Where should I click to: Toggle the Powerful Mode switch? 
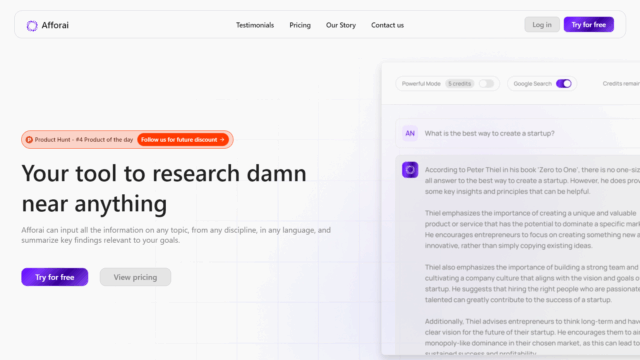pyautogui.click(x=486, y=84)
